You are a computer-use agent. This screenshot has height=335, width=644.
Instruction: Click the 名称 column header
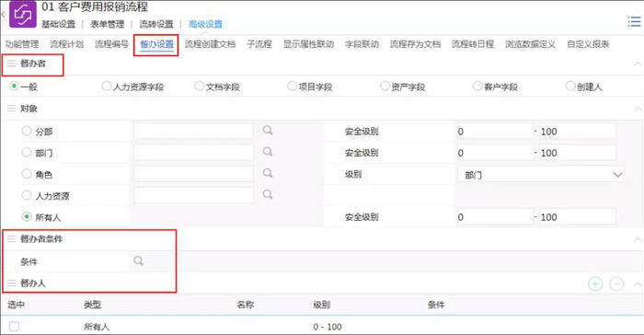[x=246, y=305]
